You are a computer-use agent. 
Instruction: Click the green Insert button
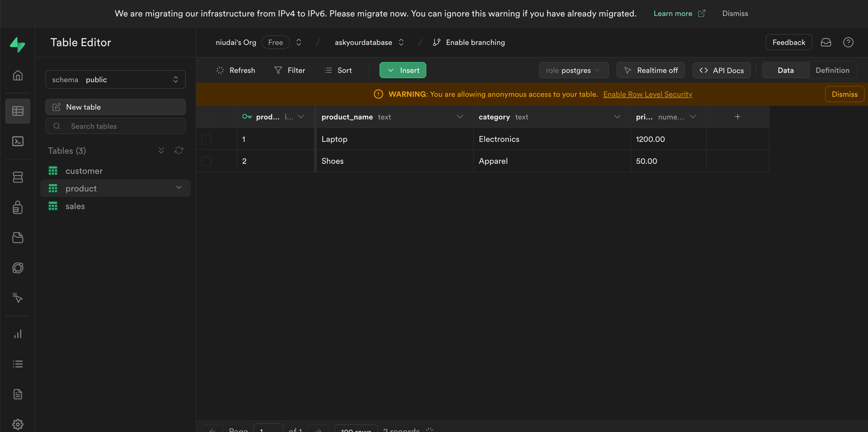[x=403, y=70]
